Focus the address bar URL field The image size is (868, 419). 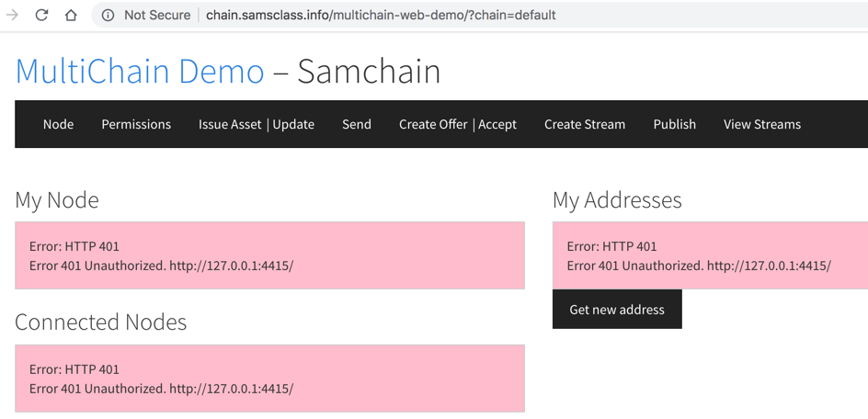coord(381,15)
